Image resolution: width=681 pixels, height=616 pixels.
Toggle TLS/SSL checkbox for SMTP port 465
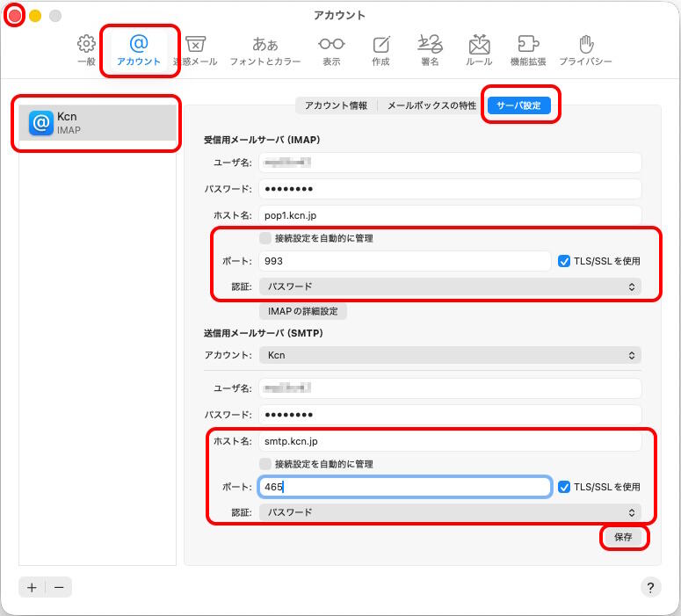564,487
